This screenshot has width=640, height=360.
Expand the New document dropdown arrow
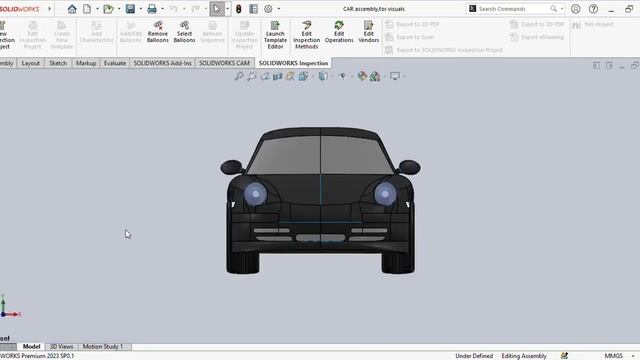[97, 9]
